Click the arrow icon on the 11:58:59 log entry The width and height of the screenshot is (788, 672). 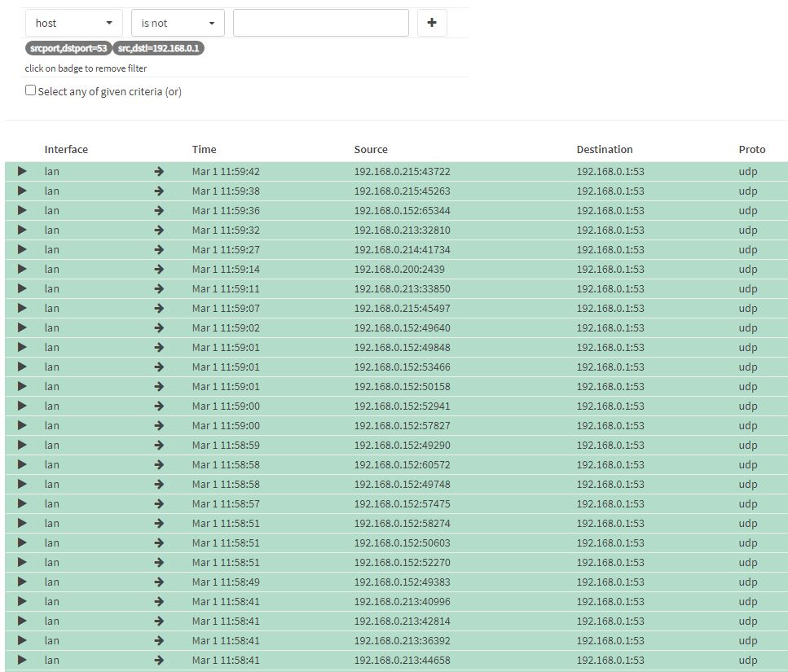point(159,445)
